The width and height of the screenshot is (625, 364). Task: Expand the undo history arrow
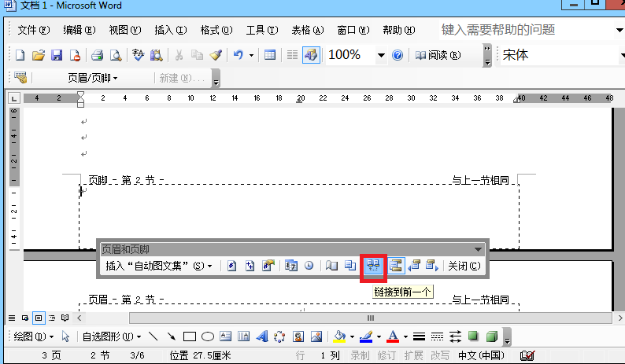pyautogui.click(x=252, y=55)
